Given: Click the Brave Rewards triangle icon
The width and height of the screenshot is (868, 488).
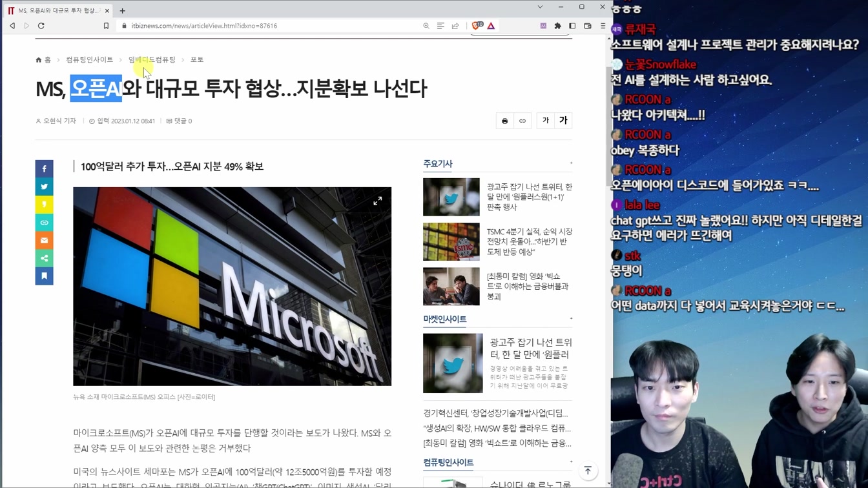Looking at the screenshot, I should pos(491,26).
